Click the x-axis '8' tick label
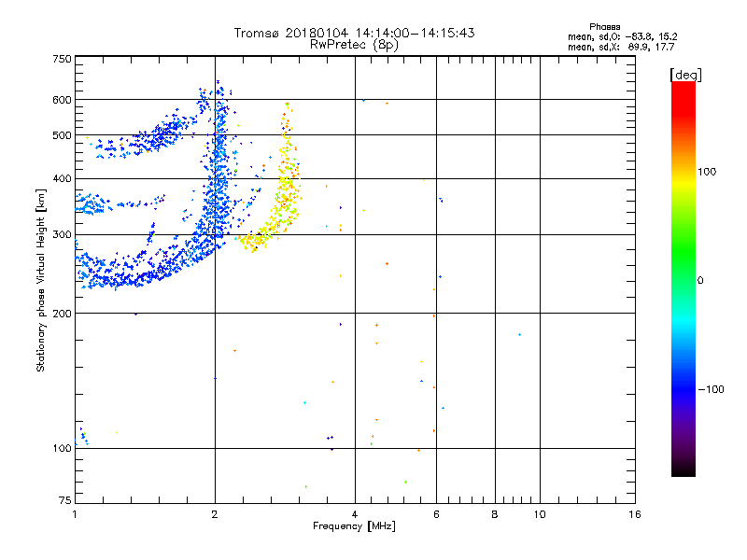Viewport: 747px width, 560px height. (495, 514)
